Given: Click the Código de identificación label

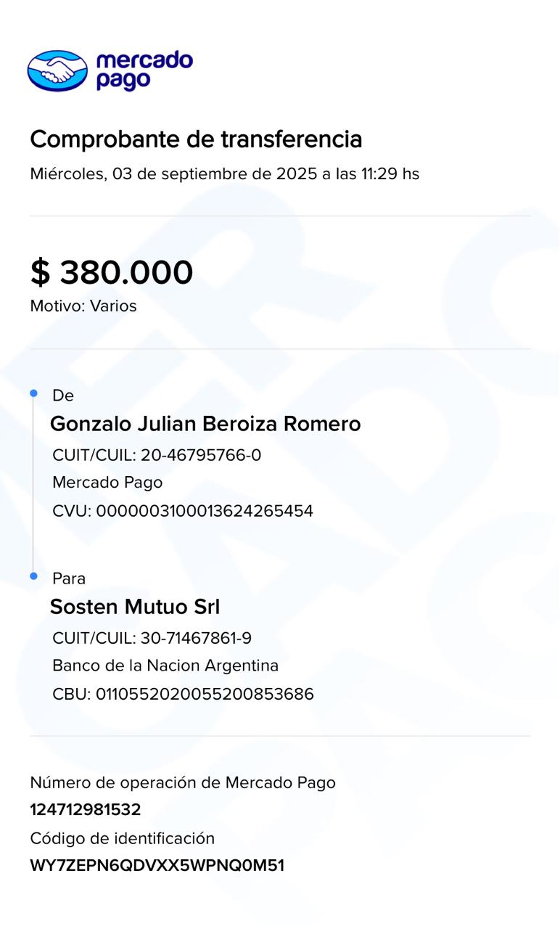Looking at the screenshot, I should click(x=123, y=838).
